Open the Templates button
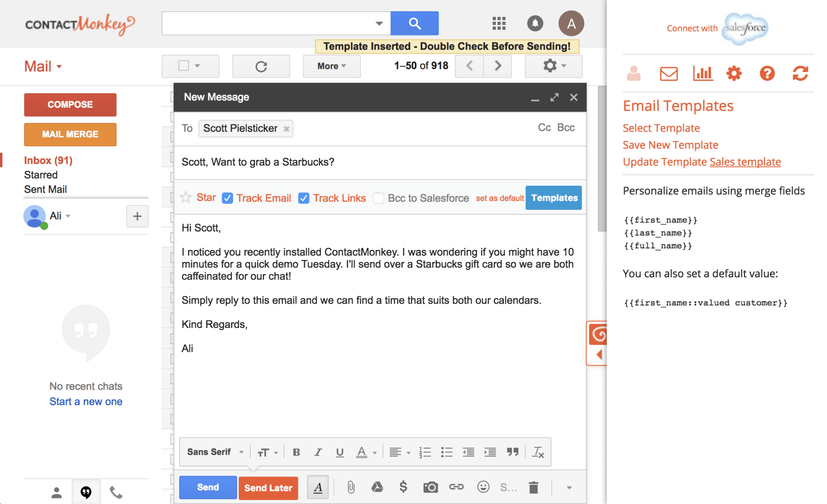Image resolution: width=827 pixels, height=504 pixels. point(554,198)
